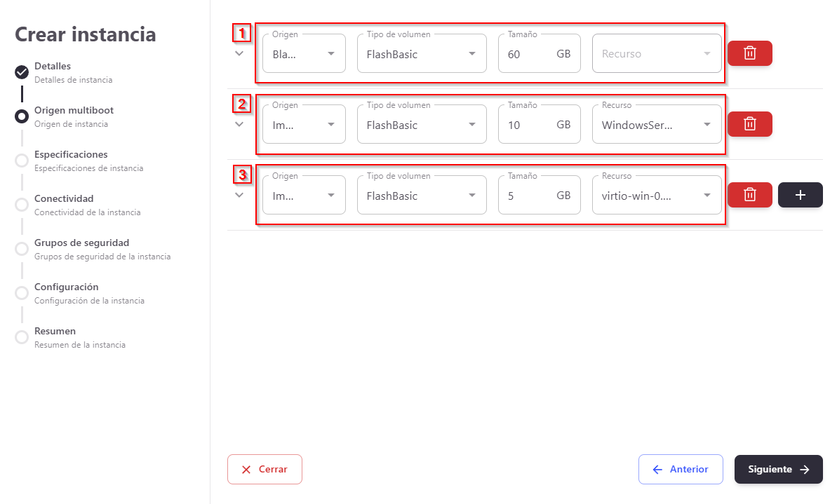Open Recurso dropdown showing virtio-win-0
This screenshot has height=504, width=837.
[x=657, y=196]
